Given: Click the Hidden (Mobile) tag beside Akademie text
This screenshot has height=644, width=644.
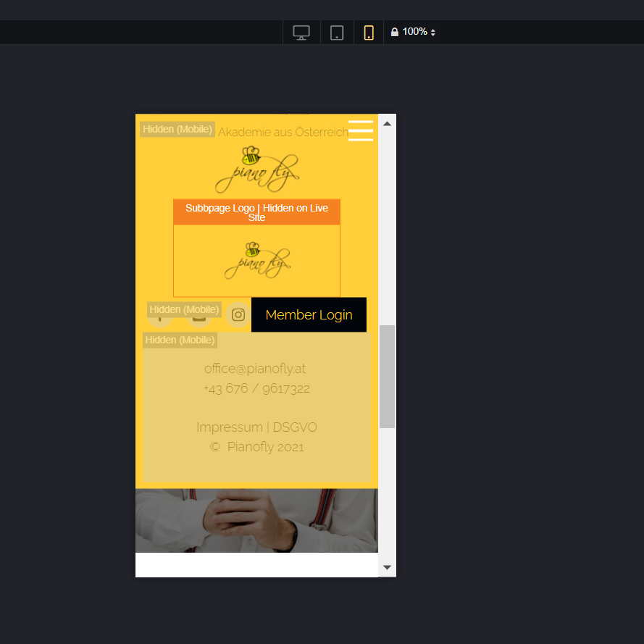Looking at the screenshot, I should click(177, 130).
